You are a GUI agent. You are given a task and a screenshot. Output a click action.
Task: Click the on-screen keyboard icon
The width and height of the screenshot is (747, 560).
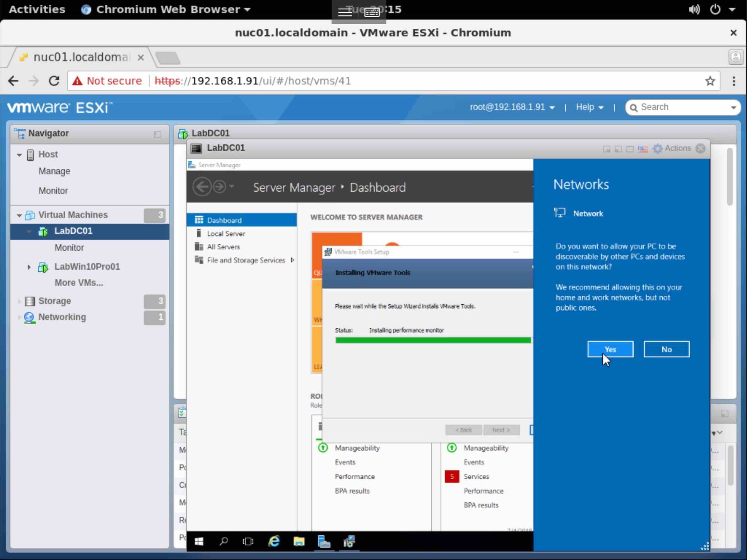tap(372, 12)
